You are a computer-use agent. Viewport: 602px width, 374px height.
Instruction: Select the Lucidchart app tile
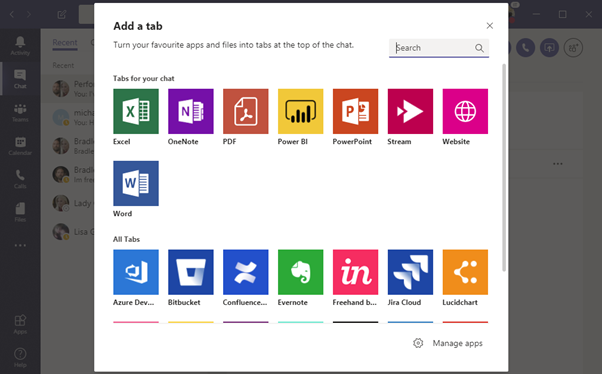point(465,272)
